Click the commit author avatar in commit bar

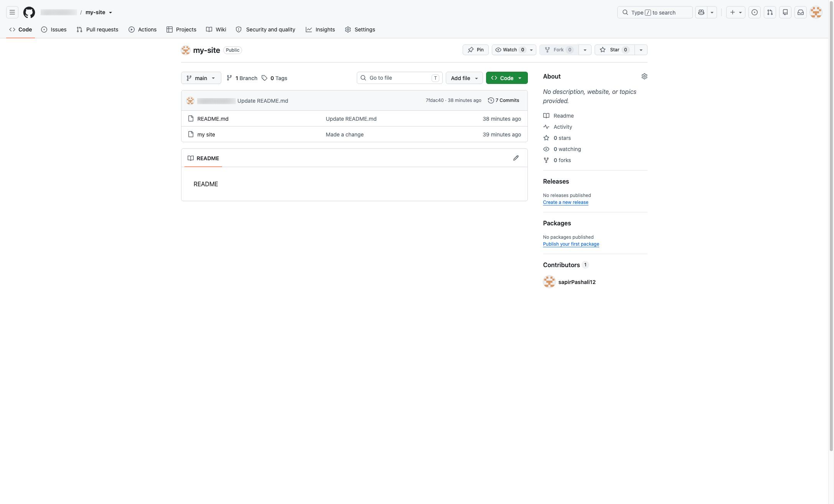pyautogui.click(x=190, y=101)
